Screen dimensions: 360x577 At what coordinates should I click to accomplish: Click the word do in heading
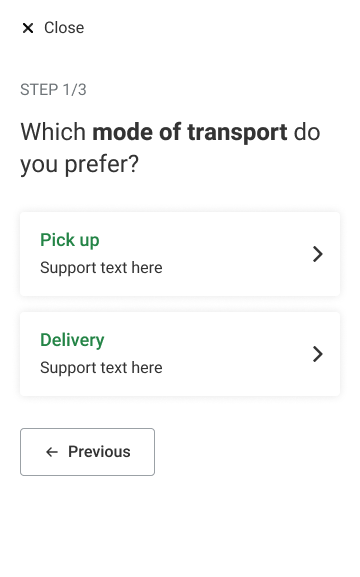click(x=307, y=132)
